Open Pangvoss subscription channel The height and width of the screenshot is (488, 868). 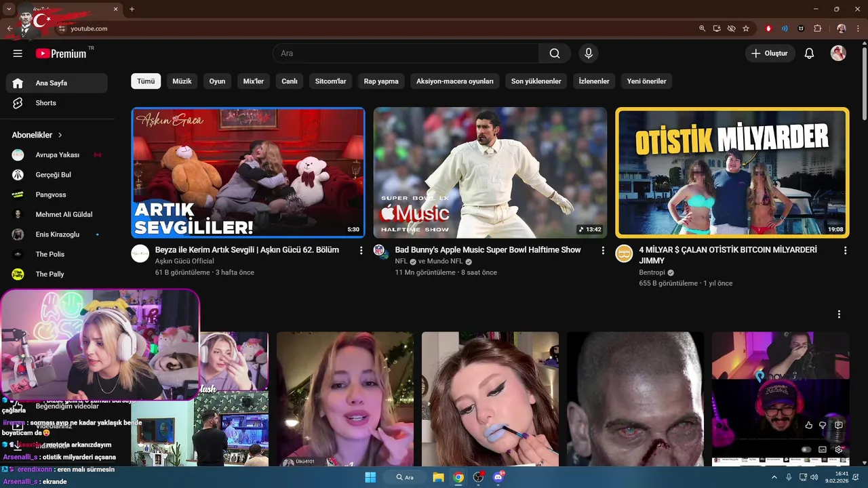pos(57,195)
